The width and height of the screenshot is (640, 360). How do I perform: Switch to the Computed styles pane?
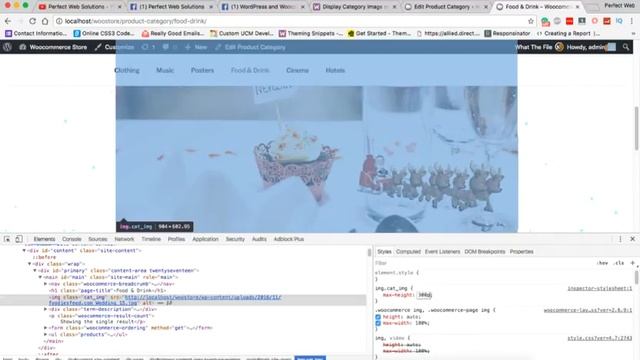click(x=408, y=252)
